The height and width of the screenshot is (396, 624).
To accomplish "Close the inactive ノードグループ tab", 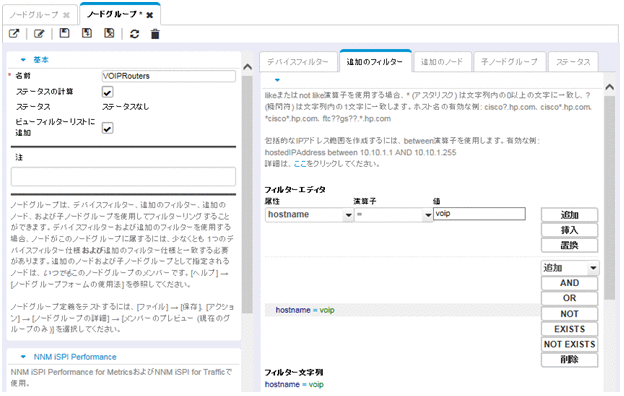I will click(x=66, y=15).
